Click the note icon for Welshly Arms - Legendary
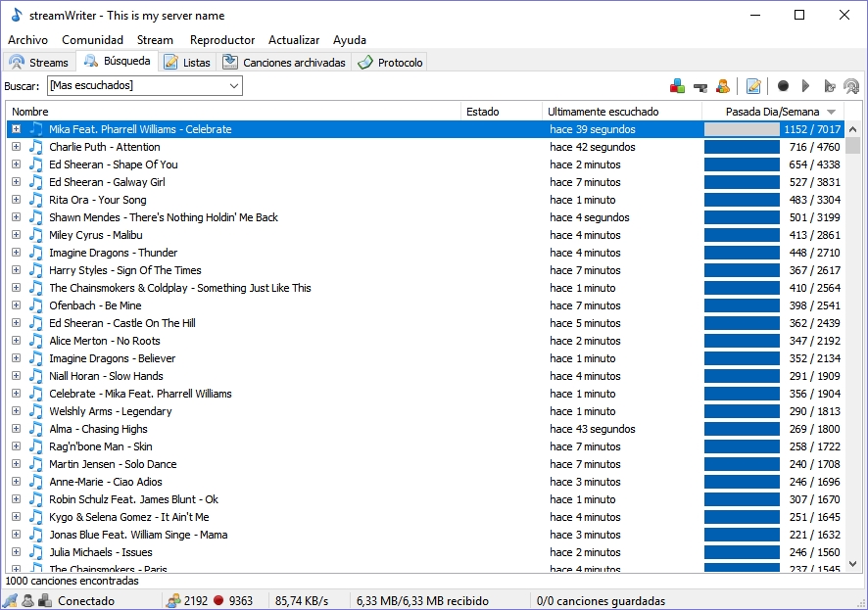The height and width of the screenshot is (610, 868). (36, 411)
